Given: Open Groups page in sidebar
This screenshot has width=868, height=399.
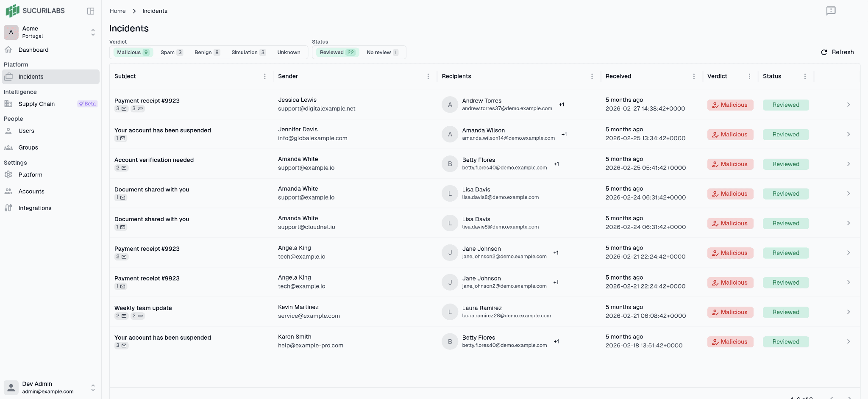Looking at the screenshot, I should 51,147.
